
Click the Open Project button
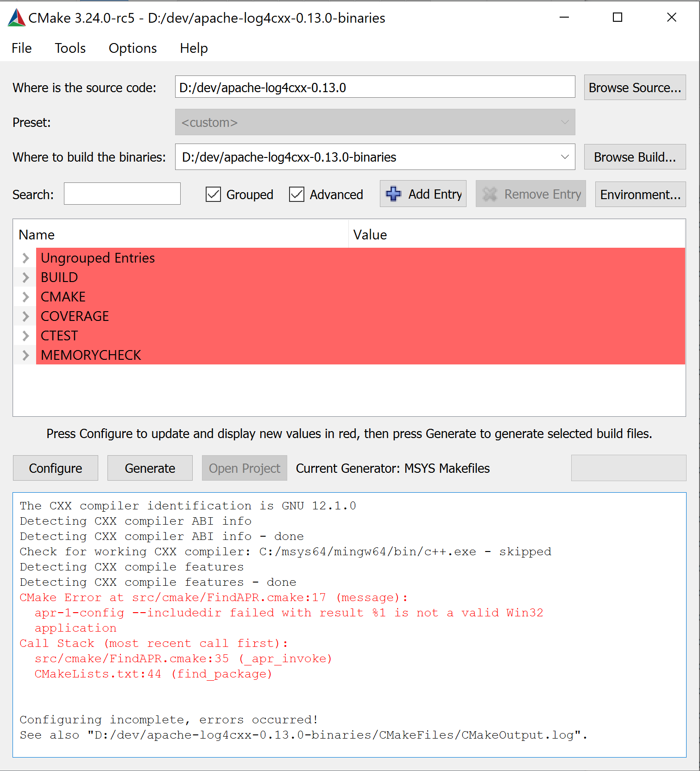(245, 468)
